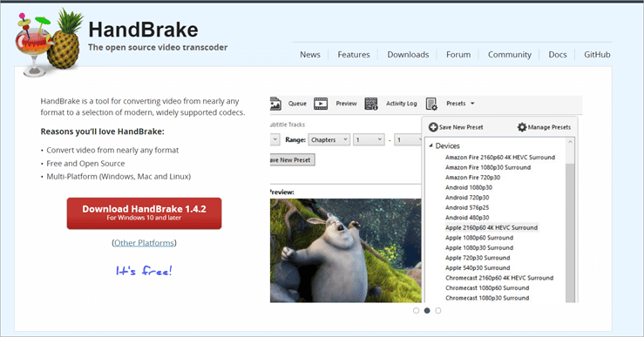Click the Preview label in the toolbar

click(x=346, y=104)
